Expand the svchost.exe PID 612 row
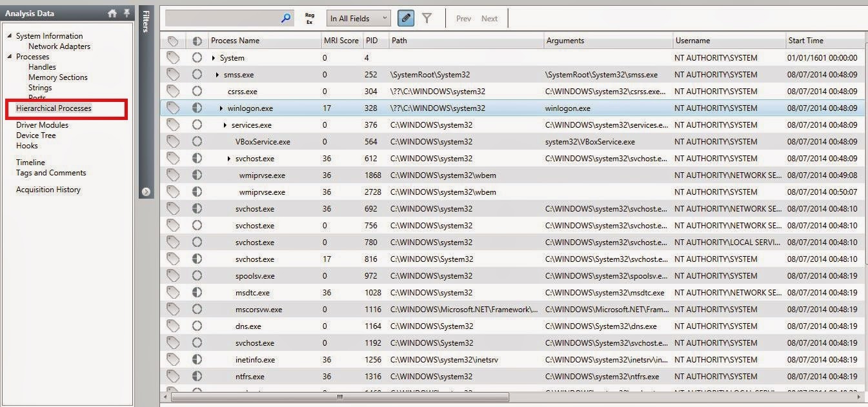Viewport: 868px width, 407px height. (x=229, y=159)
